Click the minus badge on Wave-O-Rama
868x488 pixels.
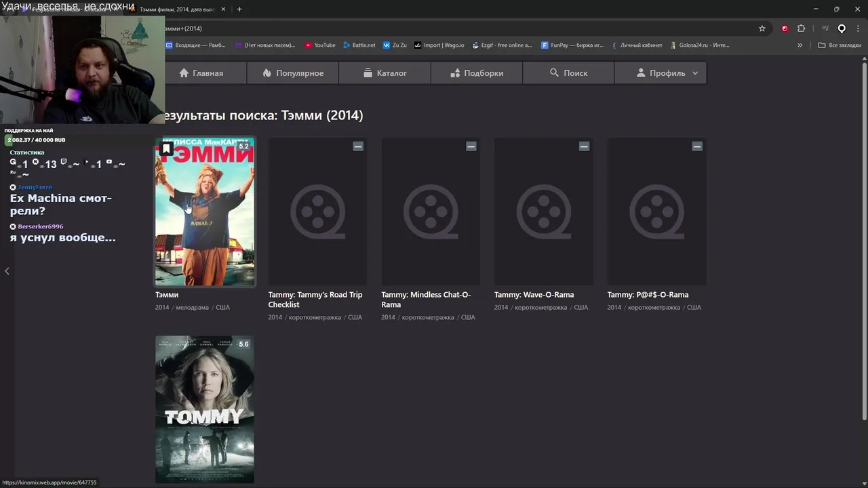tap(584, 146)
